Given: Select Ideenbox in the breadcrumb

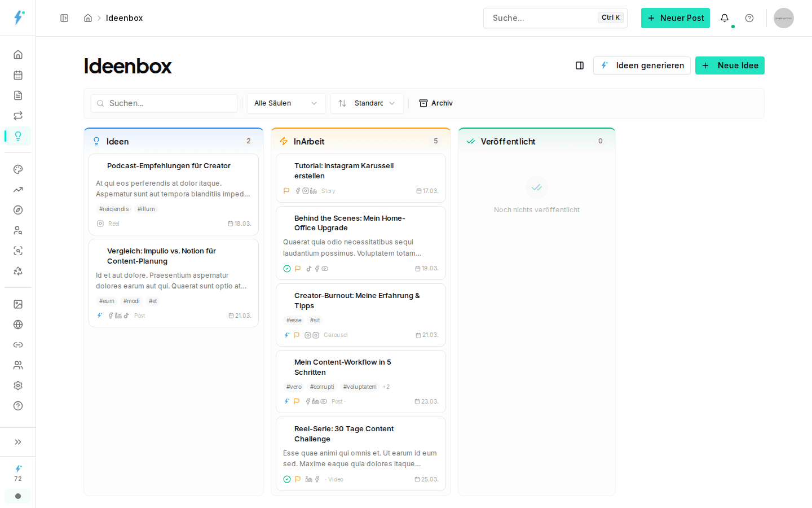Looking at the screenshot, I should pyautogui.click(x=124, y=17).
